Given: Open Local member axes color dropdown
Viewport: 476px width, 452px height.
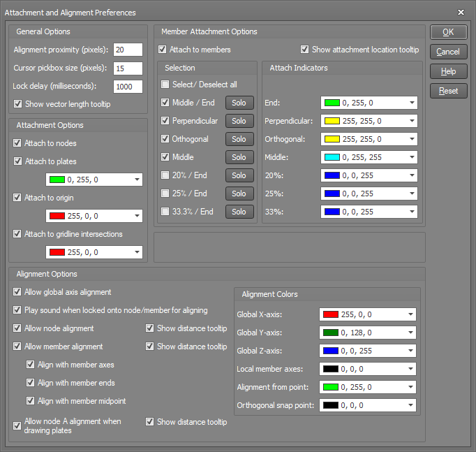Looking at the screenshot, I should pyautogui.click(x=368, y=369).
